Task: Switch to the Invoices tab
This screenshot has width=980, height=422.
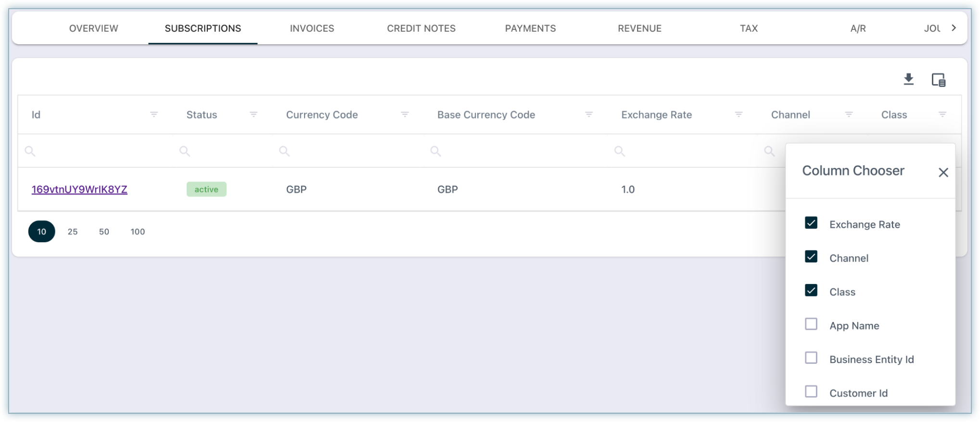Action: (312, 28)
